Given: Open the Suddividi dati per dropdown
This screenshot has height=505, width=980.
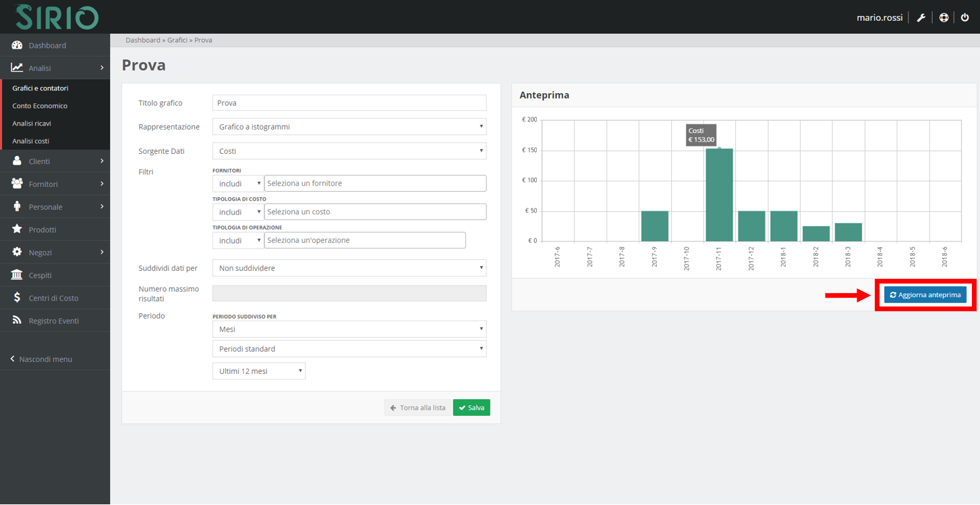Looking at the screenshot, I should (349, 268).
